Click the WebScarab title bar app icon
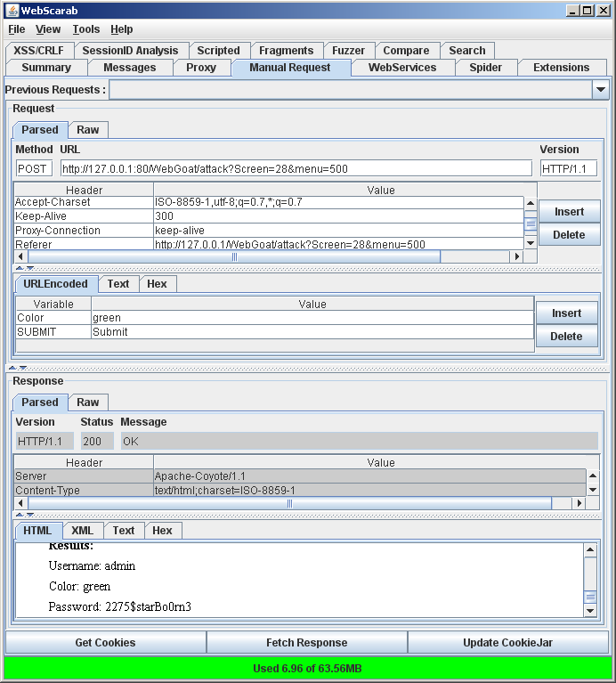Screen dimensions: 616x683 11,10
